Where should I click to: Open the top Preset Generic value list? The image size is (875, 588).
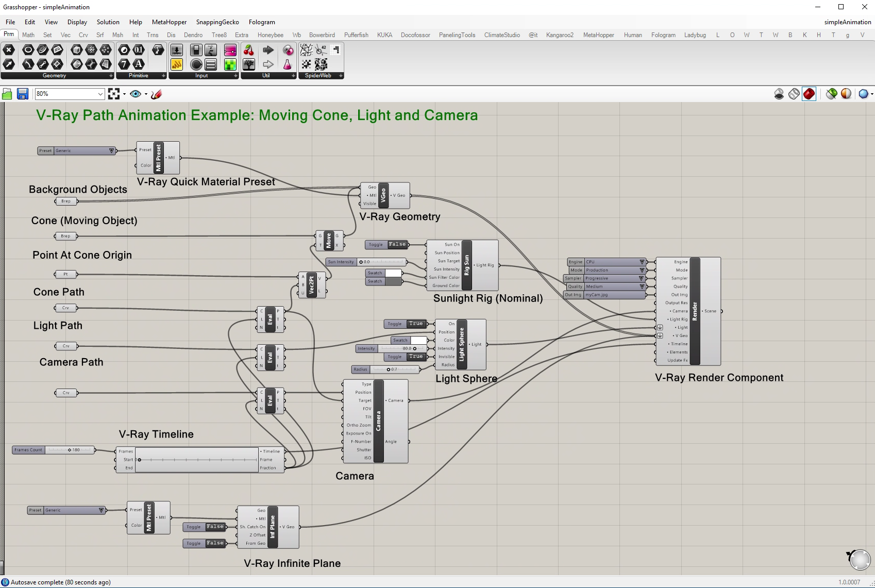point(76,150)
